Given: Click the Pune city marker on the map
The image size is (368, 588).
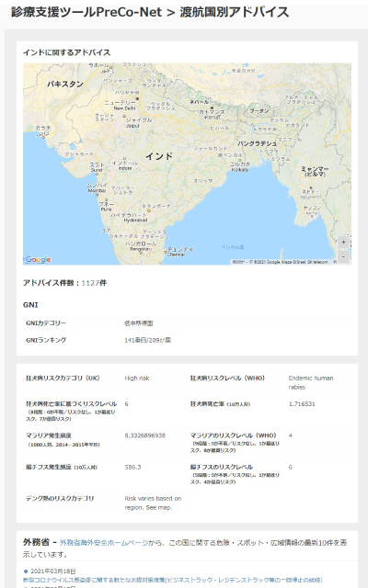Looking at the screenshot, I should pos(106,200).
